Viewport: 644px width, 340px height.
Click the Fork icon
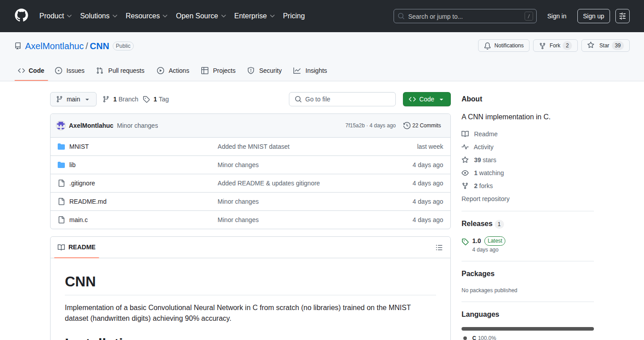542,46
